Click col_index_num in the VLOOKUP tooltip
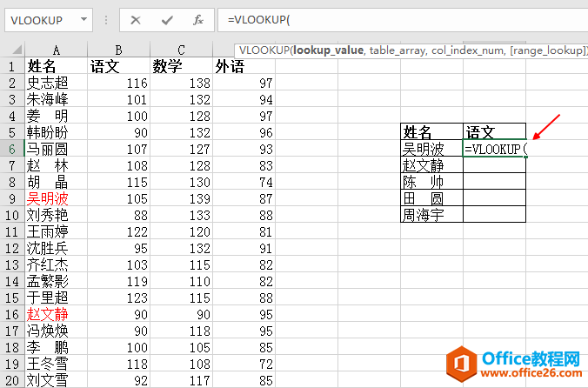The height and width of the screenshot is (388, 588). tap(468, 50)
